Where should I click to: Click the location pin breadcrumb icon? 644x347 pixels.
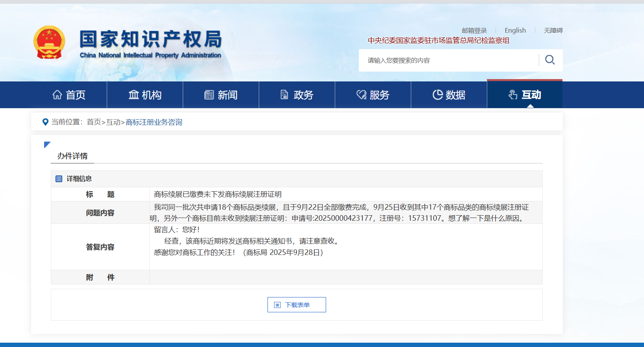pos(45,122)
